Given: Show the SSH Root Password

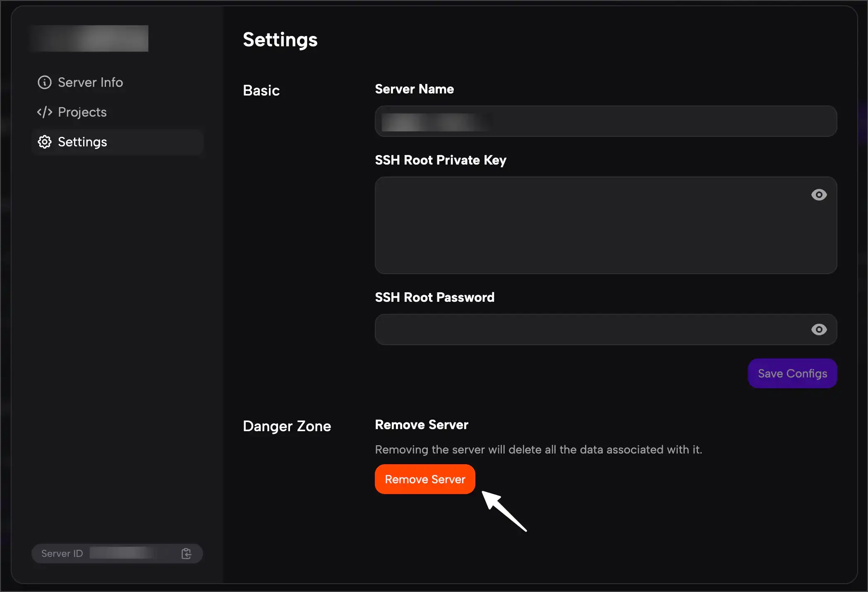Looking at the screenshot, I should (x=819, y=329).
